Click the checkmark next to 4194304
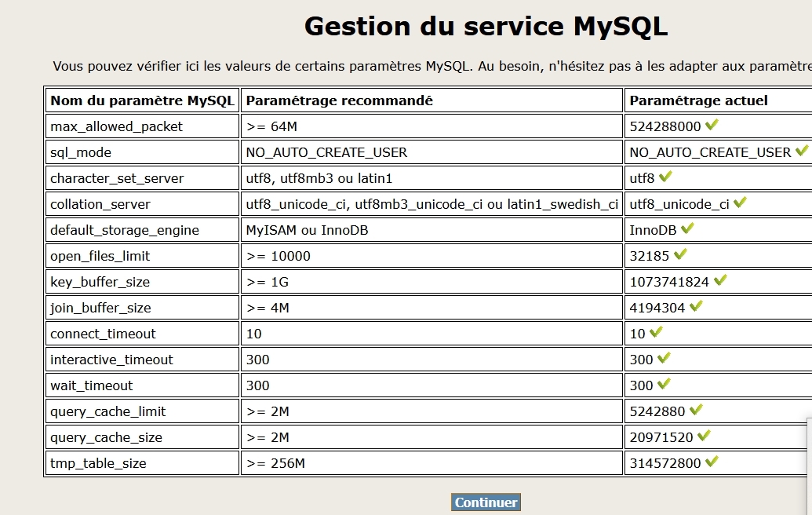The image size is (812, 515). pos(695,306)
